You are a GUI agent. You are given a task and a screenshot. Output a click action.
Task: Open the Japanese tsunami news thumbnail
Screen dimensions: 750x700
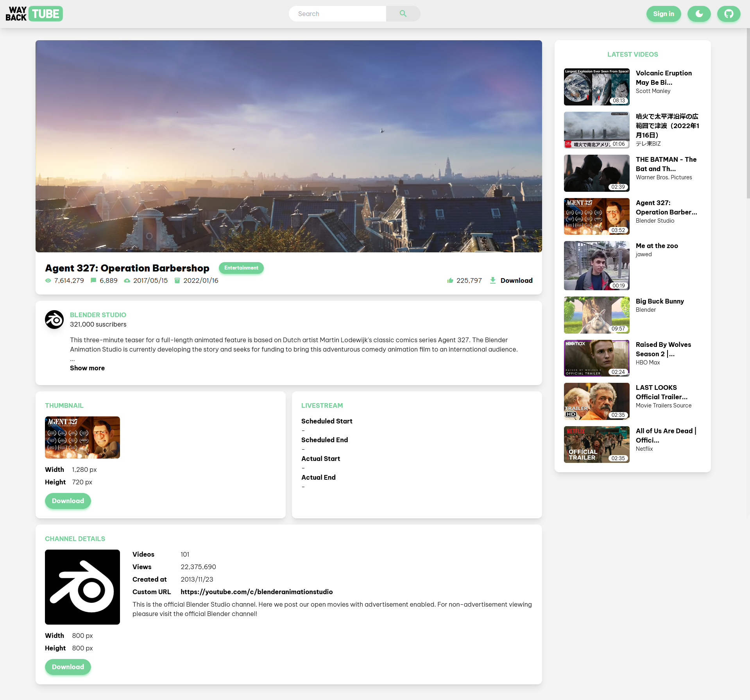[597, 130]
